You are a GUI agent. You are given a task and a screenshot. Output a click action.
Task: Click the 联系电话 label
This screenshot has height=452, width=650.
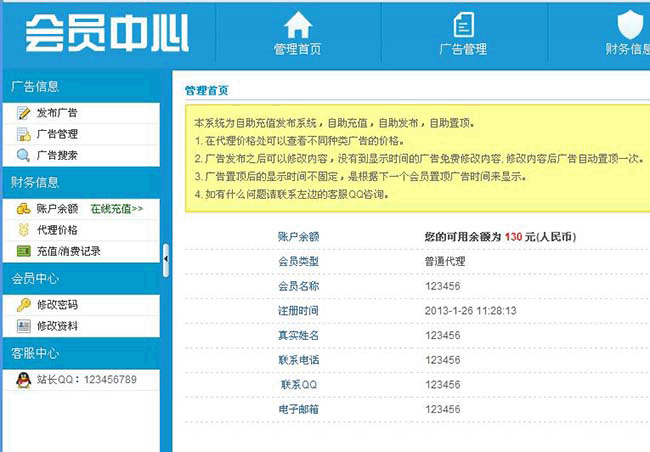(298, 360)
